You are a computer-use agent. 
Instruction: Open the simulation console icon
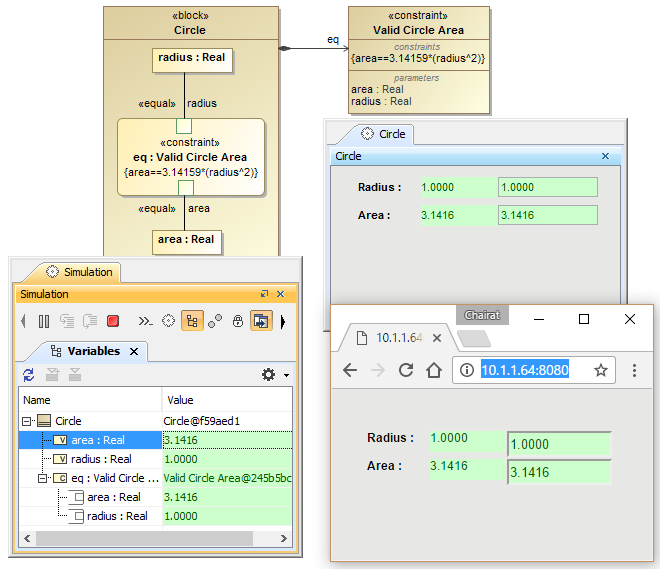145,321
